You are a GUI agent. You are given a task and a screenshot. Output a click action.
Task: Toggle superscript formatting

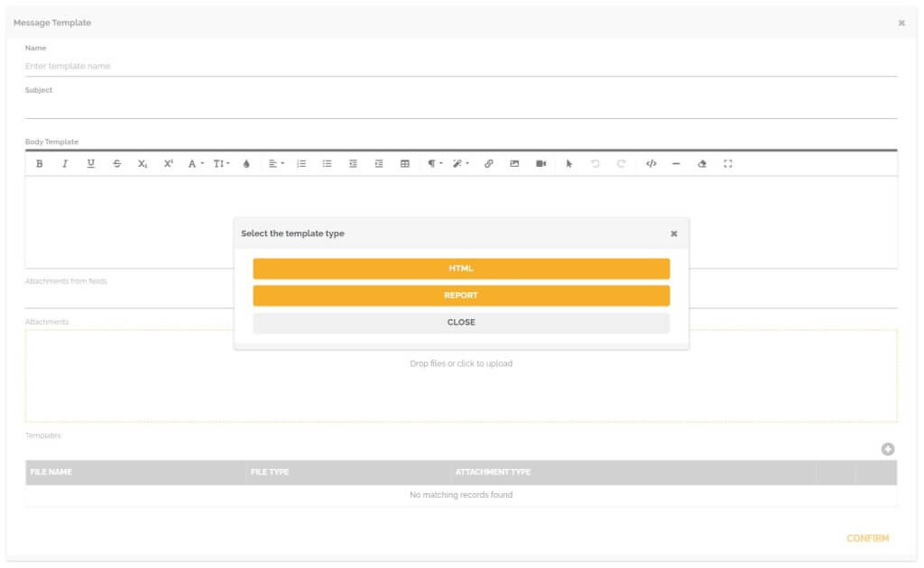[168, 163]
